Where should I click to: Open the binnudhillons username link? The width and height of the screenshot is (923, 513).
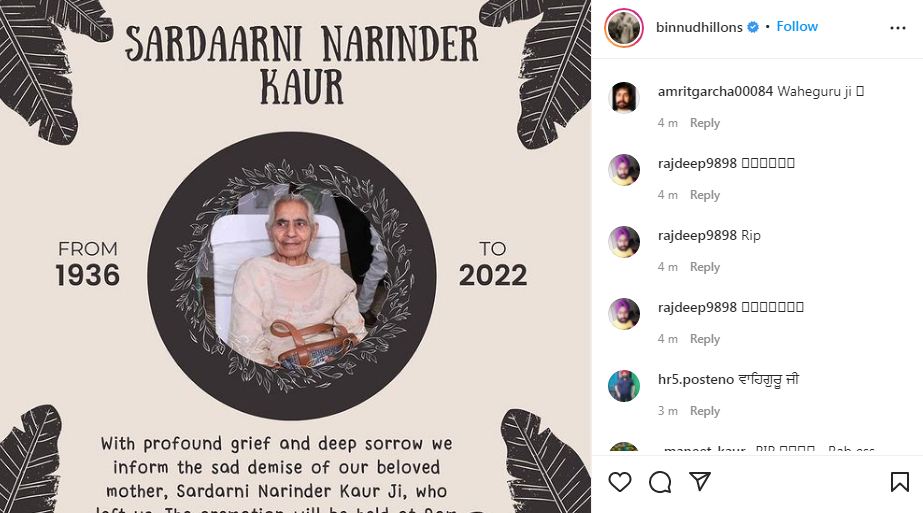click(x=699, y=27)
